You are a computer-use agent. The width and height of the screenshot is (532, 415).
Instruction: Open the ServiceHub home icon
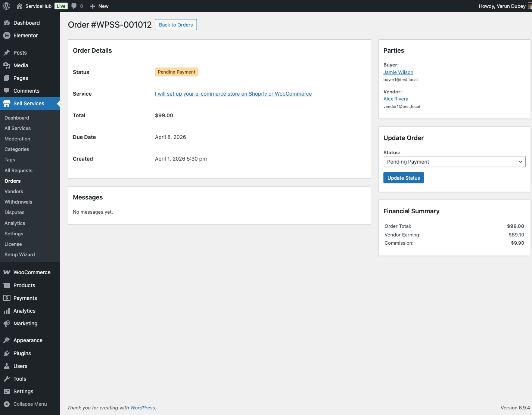(19, 6)
